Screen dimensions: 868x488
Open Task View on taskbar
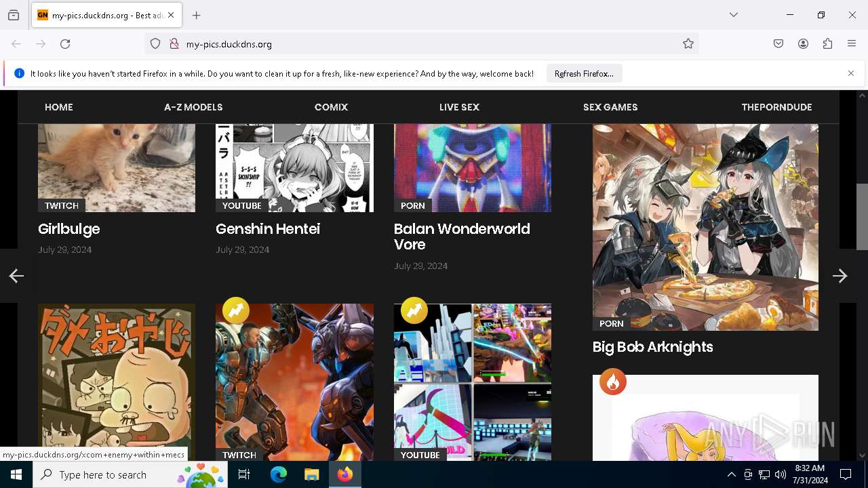pyautogui.click(x=244, y=474)
